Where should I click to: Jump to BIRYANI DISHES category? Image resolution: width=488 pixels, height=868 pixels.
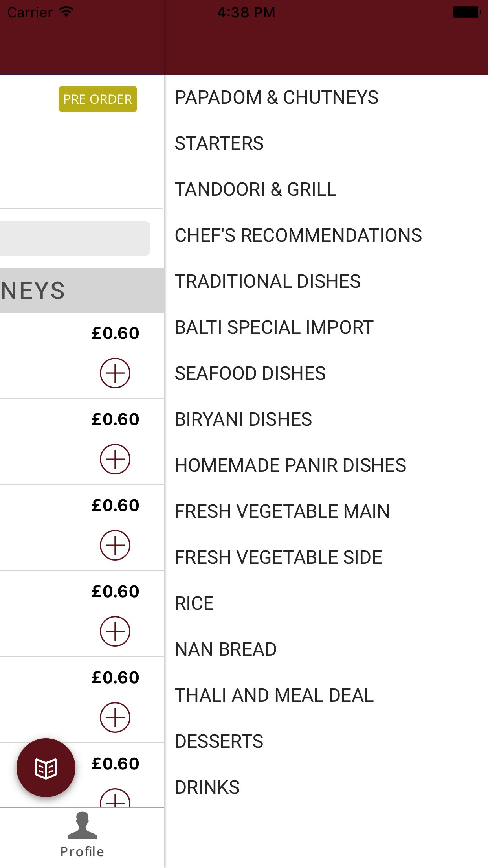pos(243,419)
